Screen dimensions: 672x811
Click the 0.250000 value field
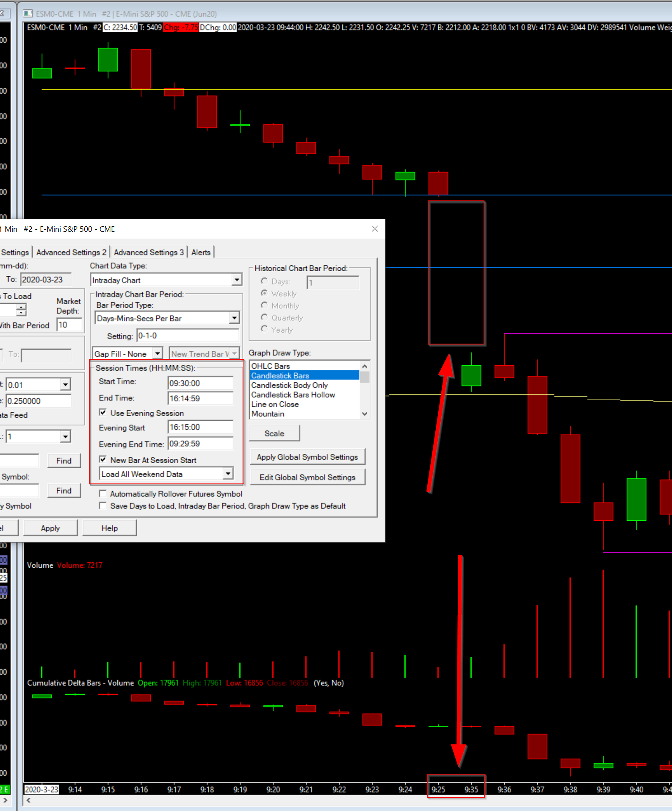[39, 401]
